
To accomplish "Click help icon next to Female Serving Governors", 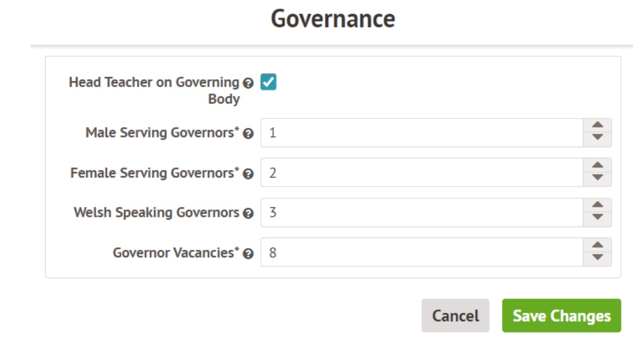I will [x=248, y=173].
